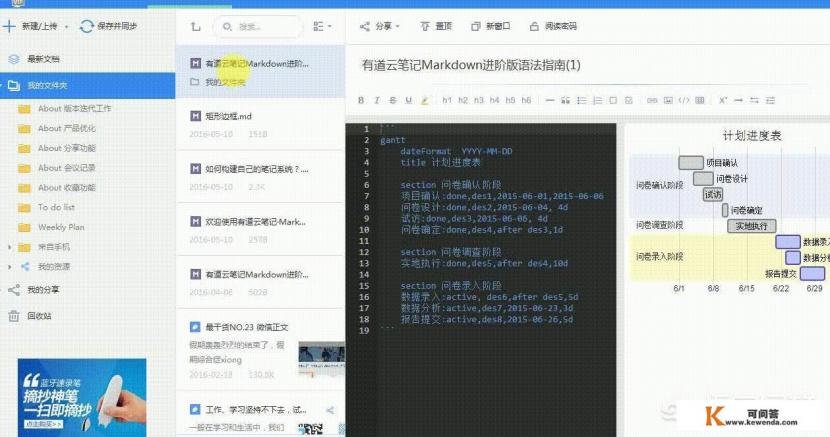This screenshot has height=437, width=830.
Task: Click 置顶 pin-to-top button
Action: point(436,26)
